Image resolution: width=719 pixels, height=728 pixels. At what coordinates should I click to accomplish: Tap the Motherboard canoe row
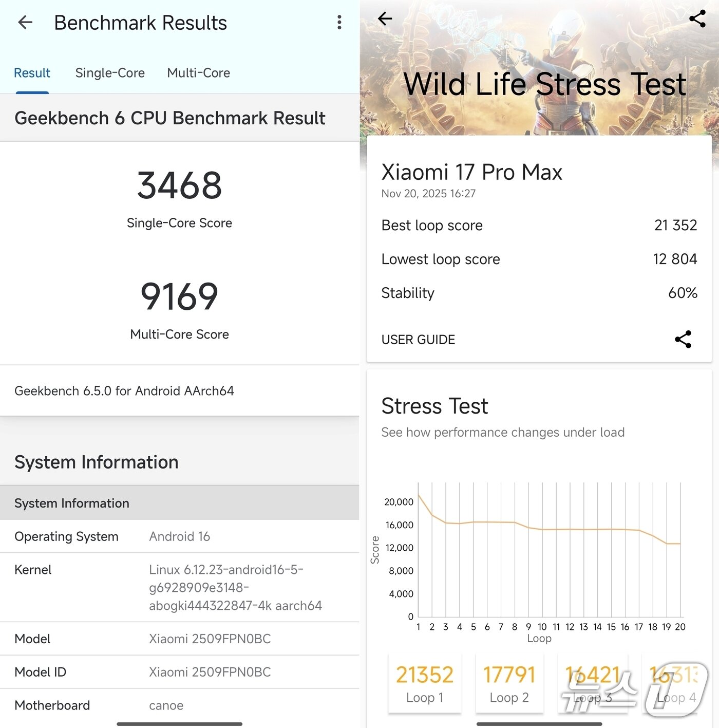tap(179, 705)
